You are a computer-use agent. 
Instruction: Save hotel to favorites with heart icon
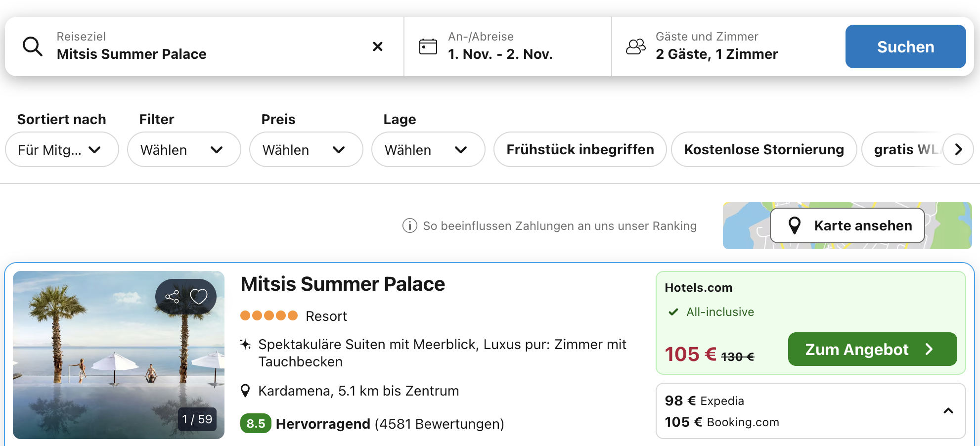pos(199,297)
